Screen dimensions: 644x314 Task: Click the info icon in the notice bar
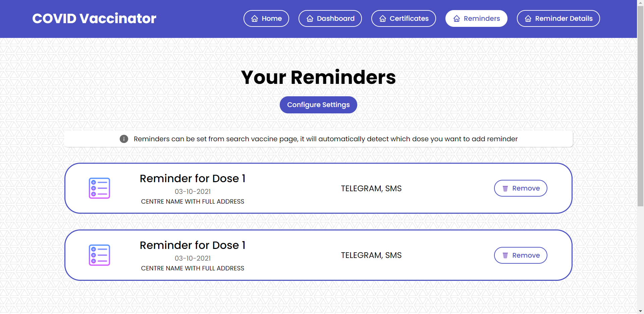tap(124, 139)
